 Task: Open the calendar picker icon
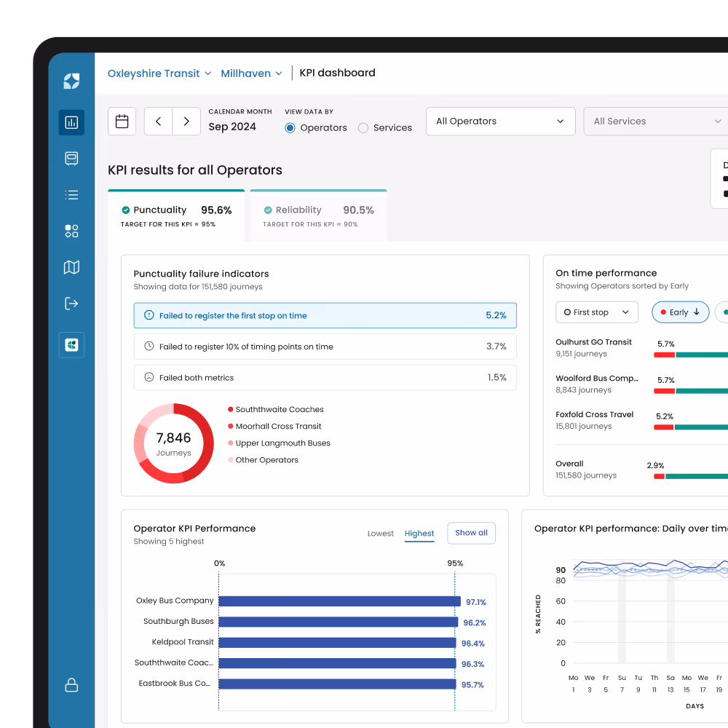coord(122,121)
